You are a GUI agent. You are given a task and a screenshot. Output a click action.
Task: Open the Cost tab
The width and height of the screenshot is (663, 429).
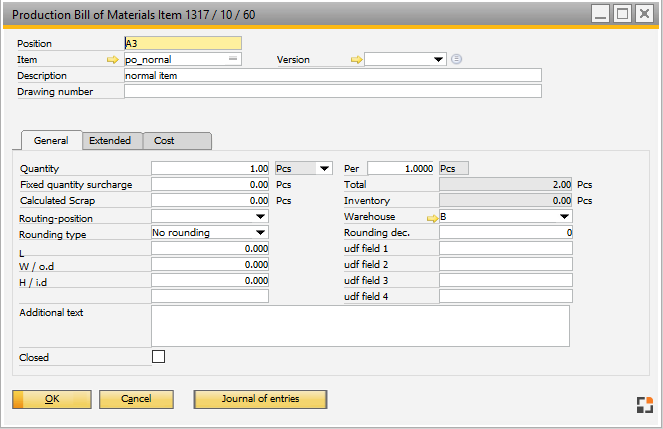(x=164, y=141)
